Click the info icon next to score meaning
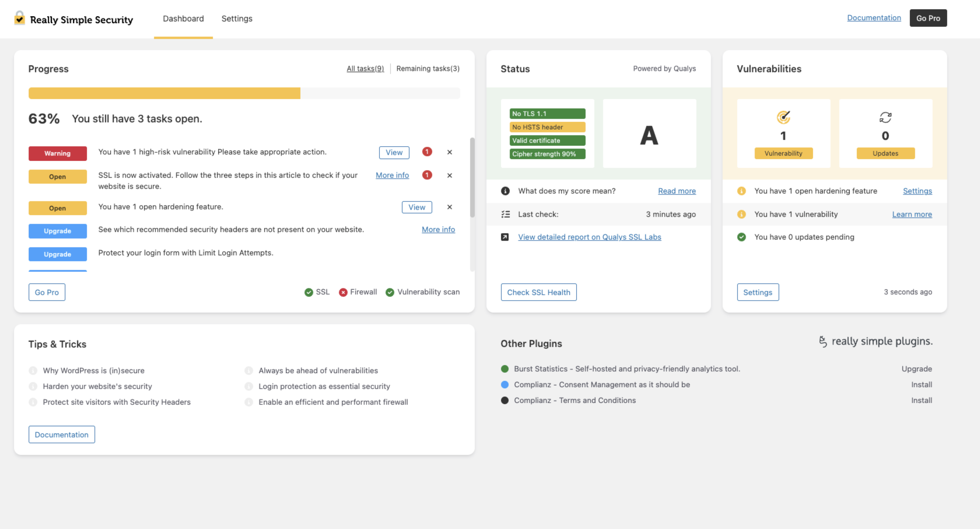This screenshot has height=529, width=980. point(505,191)
